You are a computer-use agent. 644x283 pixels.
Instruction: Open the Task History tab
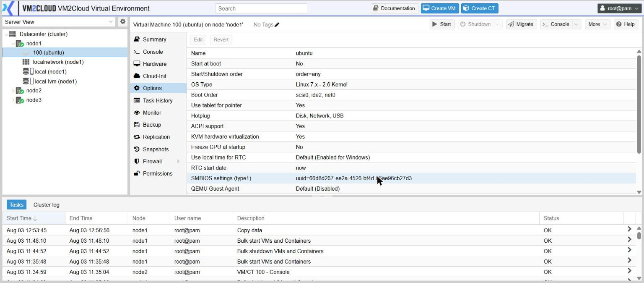pyautogui.click(x=158, y=100)
